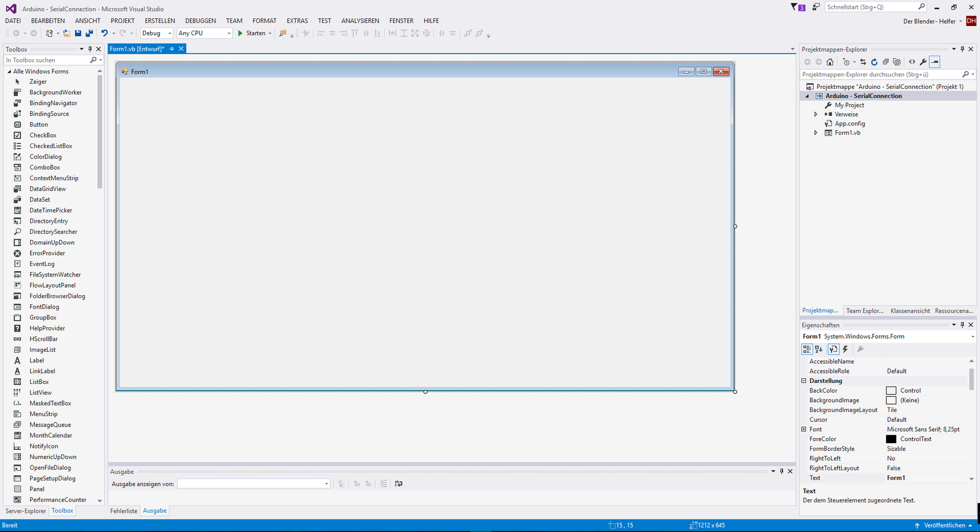980x532 pixels.
Task: Open the DEBUGGEN menu
Action: click(x=200, y=20)
